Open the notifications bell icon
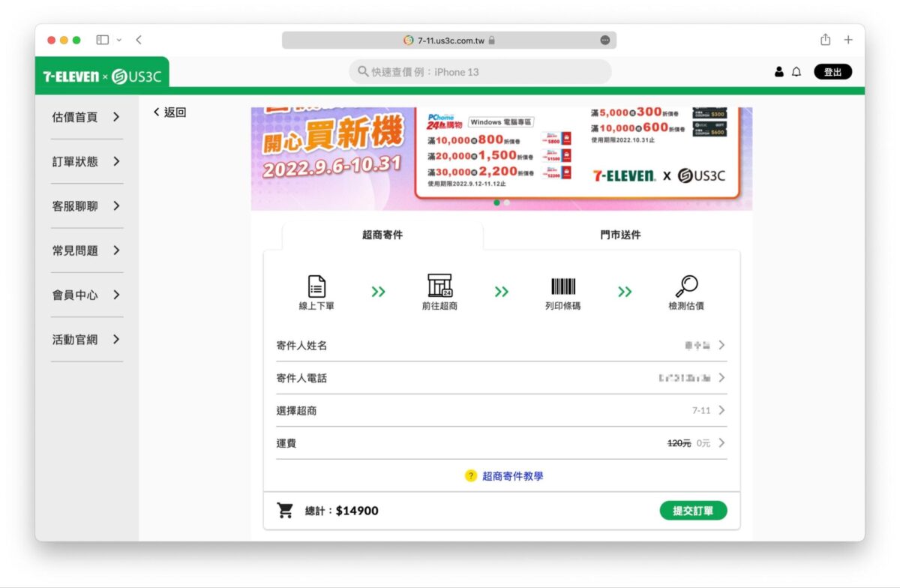This screenshot has height=588, width=900. coord(796,72)
